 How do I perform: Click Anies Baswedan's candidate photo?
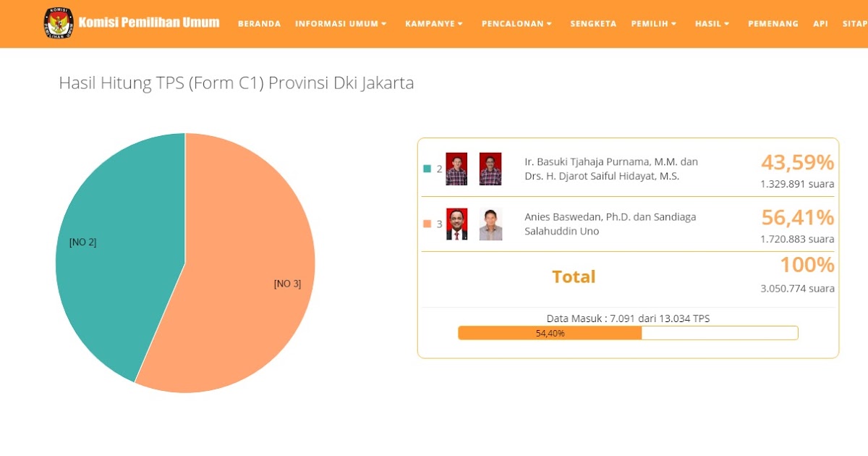(456, 224)
